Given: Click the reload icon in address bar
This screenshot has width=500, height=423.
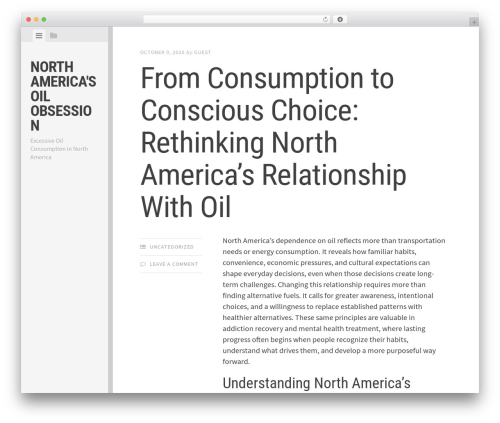Looking at the screenshot, I should (x=325, y=20).
